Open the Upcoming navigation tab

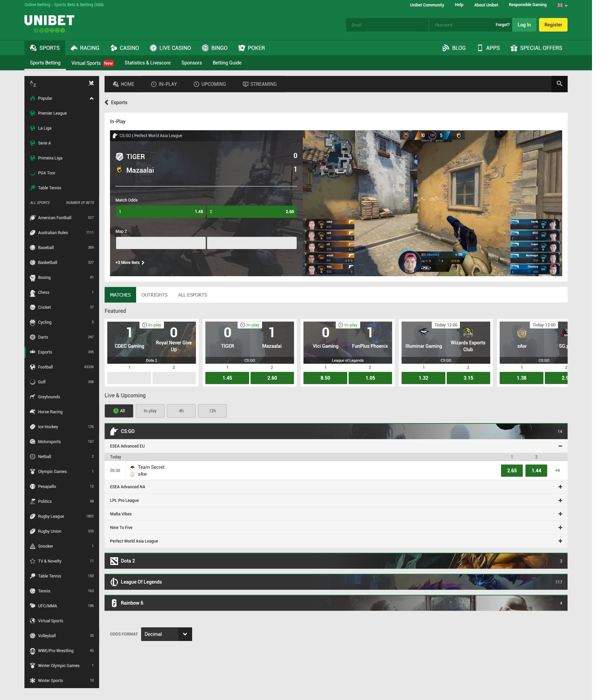coord(210,84)
